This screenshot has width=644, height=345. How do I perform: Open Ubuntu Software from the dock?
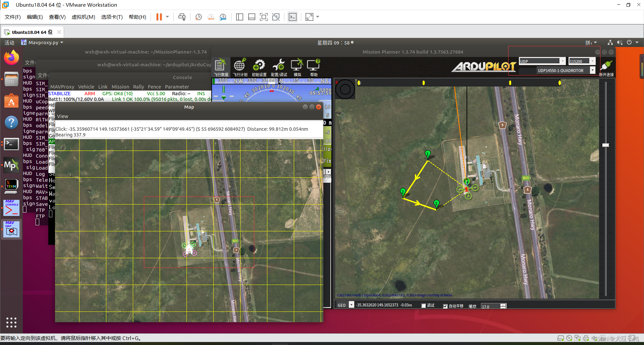coord(11,101)
